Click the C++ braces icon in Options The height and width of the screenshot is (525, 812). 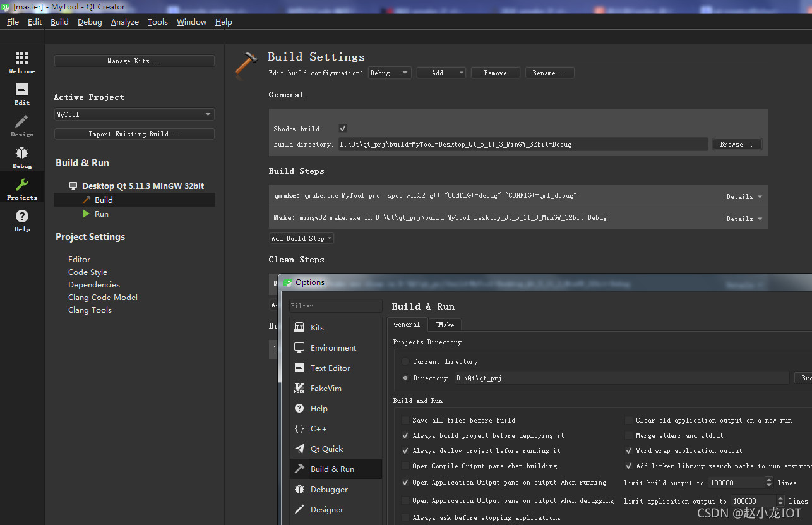click(299, 428)
